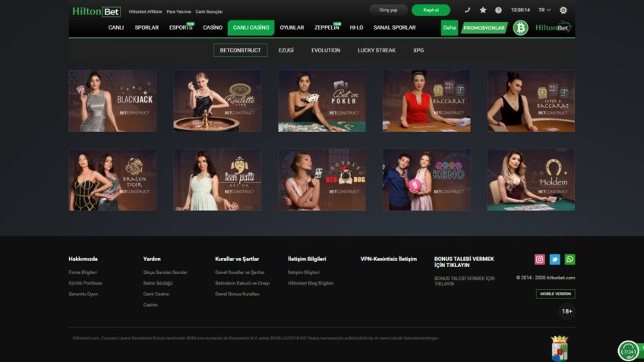This screenshot has width=644, height=362.
Task: Expand the TR language dropdown
Action: coord(545,10)
